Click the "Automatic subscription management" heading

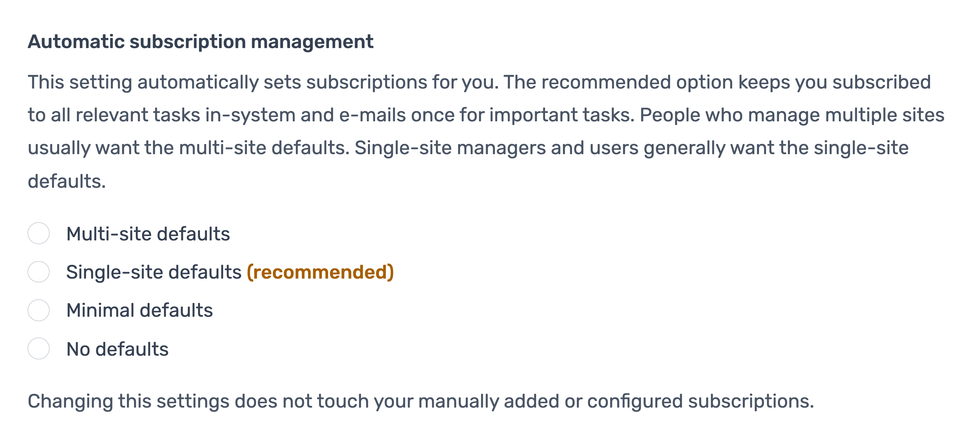[201, 42]
